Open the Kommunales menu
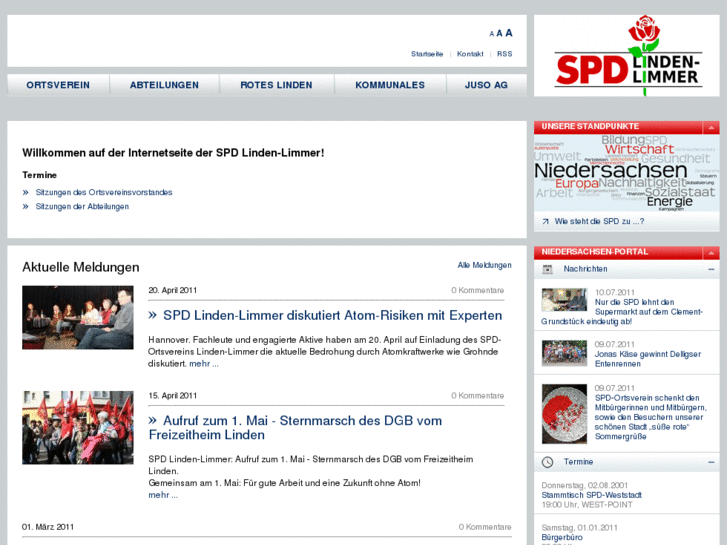Screen dimensions: 727x545 pos(390,85)
